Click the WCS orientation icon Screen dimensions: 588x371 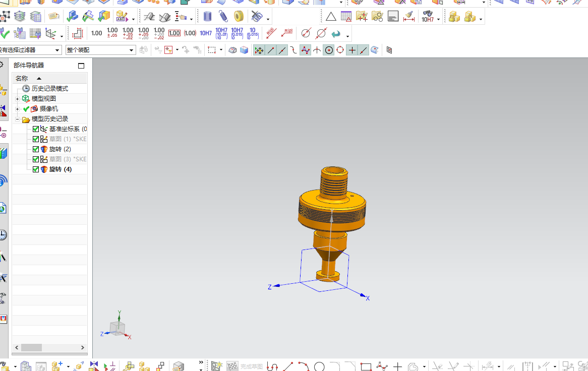(x=50, y=33)
